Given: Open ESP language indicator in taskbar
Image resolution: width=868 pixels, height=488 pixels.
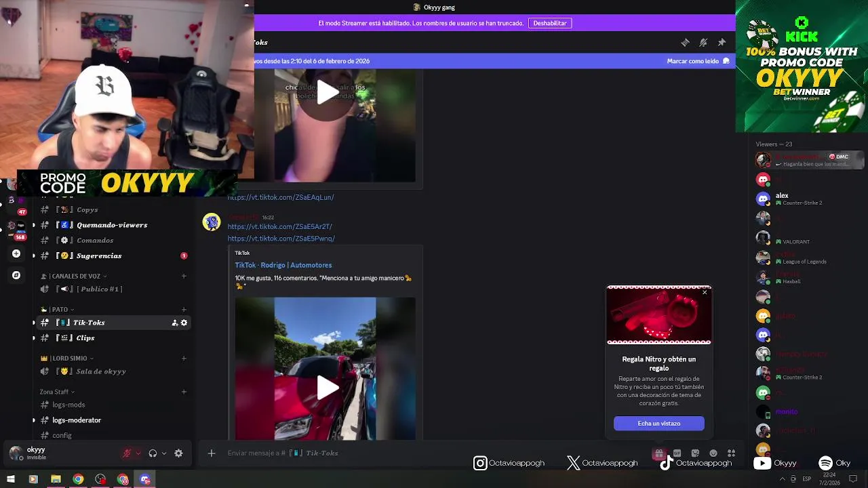Looking at the screenshot, I should (x=807, y=479).
